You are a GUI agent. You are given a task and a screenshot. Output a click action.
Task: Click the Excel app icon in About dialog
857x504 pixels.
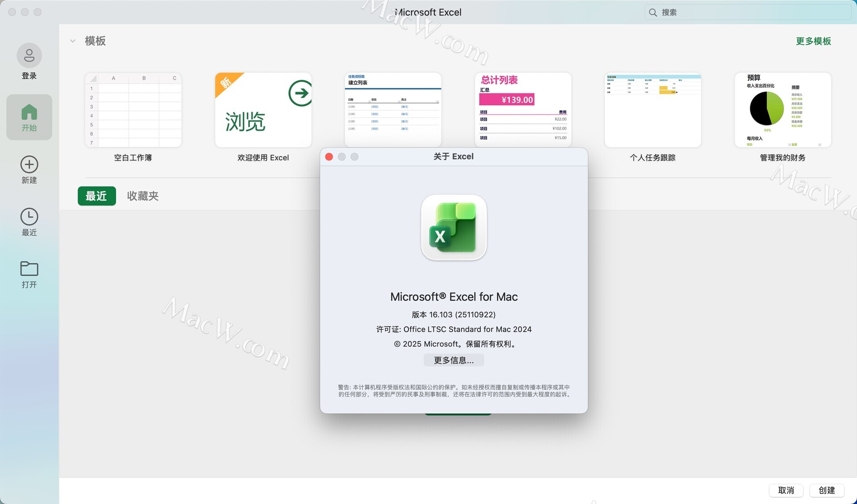coord(453,227)
